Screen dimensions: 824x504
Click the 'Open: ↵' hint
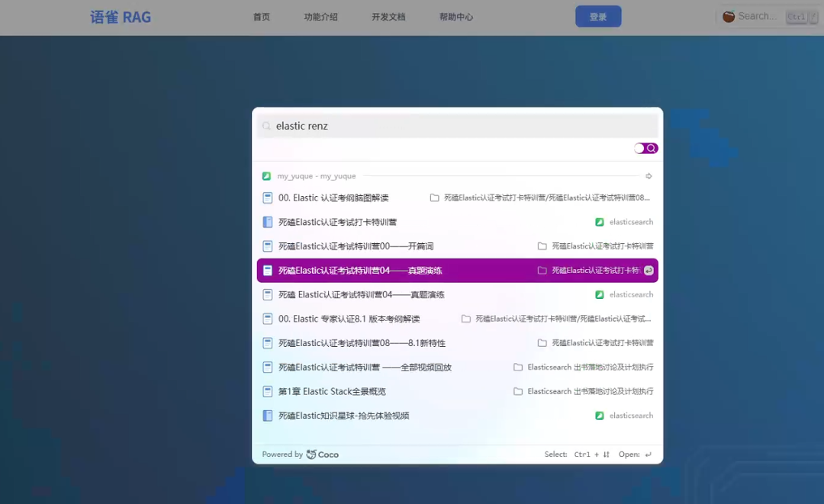click(x=635, y=454)
